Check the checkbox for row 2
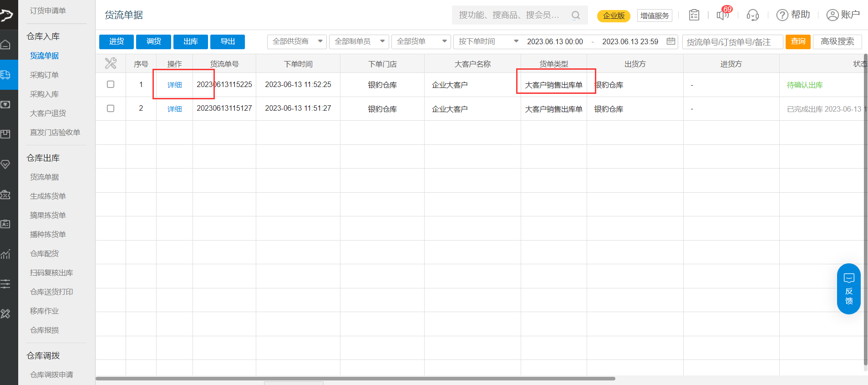The image size is (868, 385). point(111,108)
